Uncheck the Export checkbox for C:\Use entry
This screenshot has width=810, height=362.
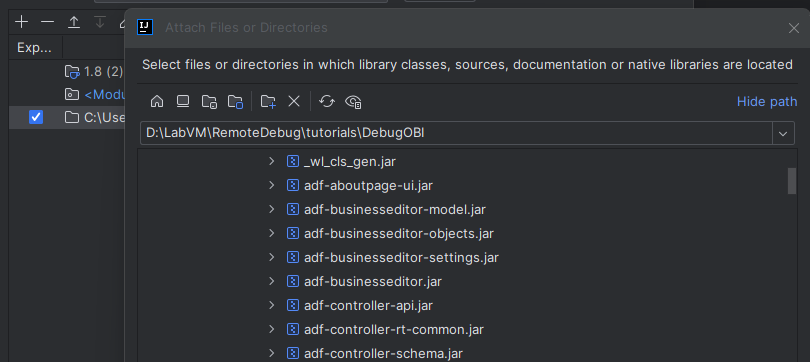(36, 117)
